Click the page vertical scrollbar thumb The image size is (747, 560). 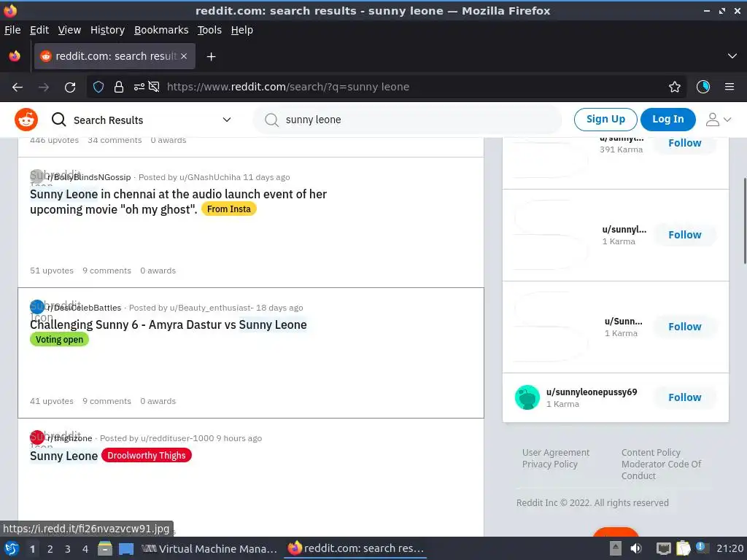coord(744,220)
